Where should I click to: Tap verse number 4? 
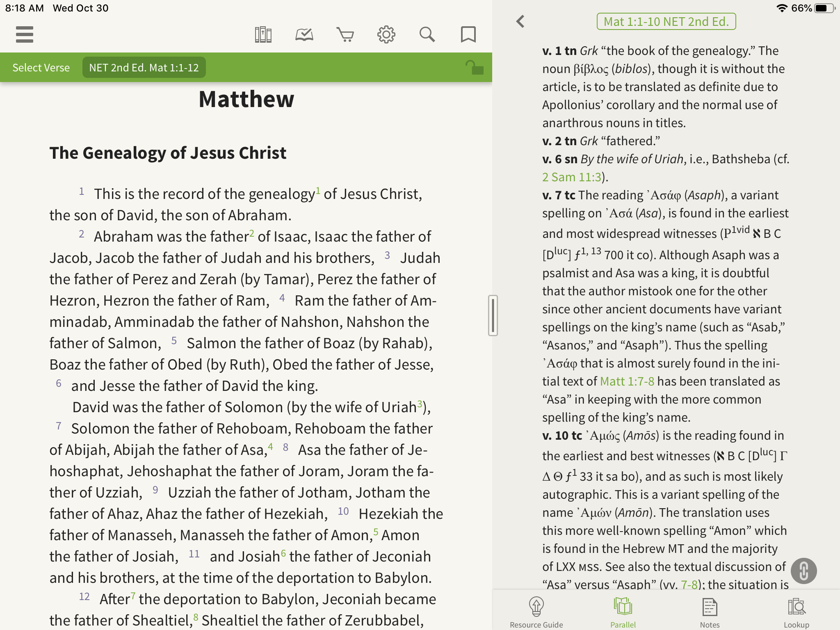tap(282, 298)
